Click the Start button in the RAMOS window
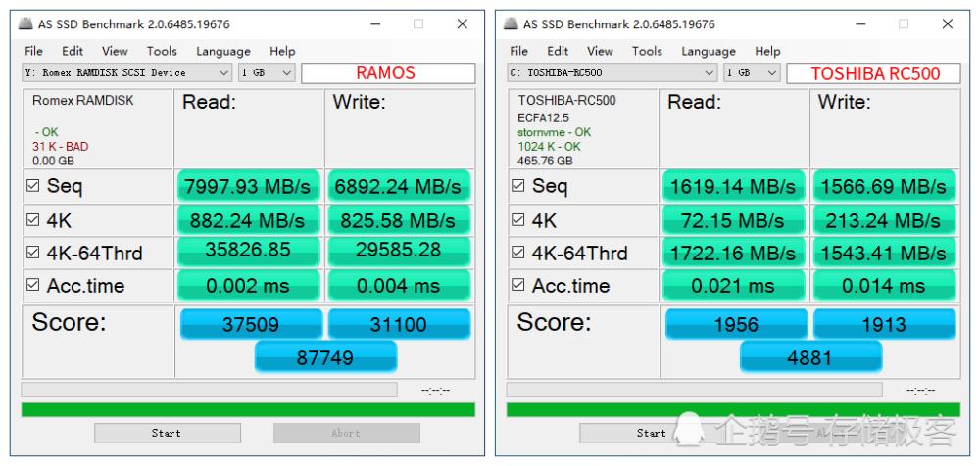 click(167, 433)
